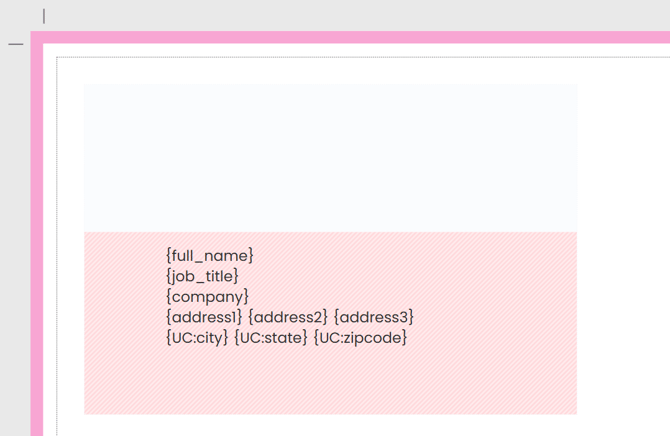The height and width of the screenshot is (436, 670).
Task: Select the {job_title} merge field
Action: [203, 276]
